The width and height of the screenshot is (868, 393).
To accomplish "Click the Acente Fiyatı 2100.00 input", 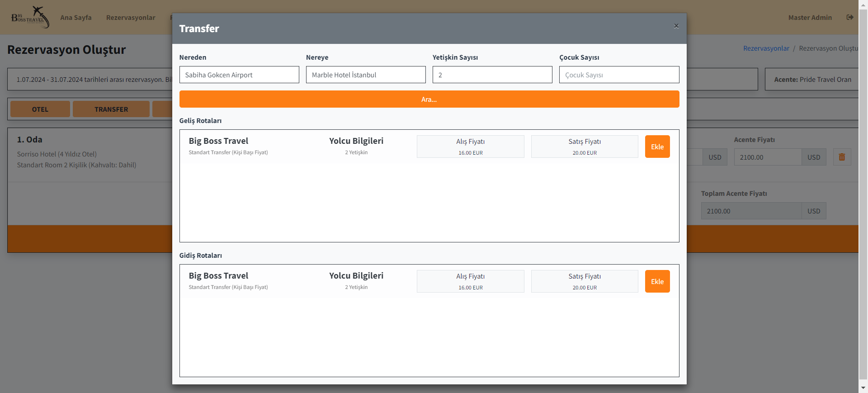I will point(768,157).
